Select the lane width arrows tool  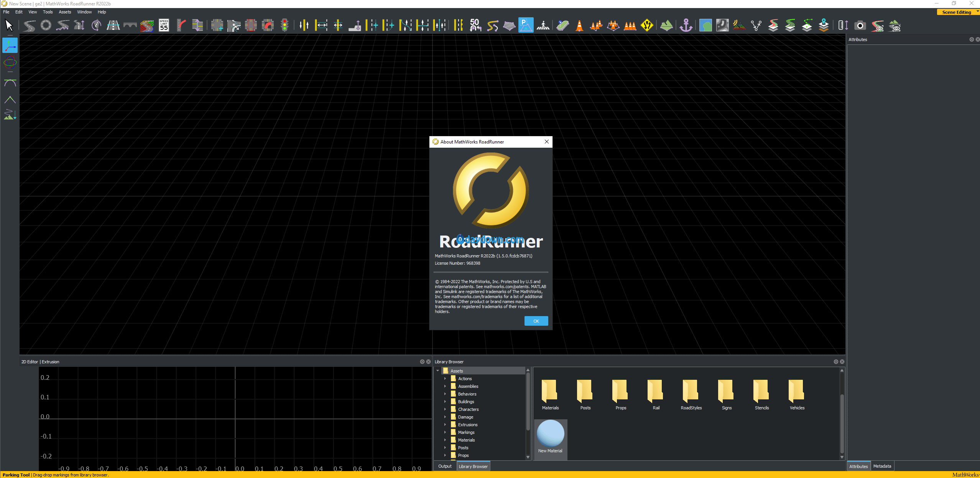(x=321, y=26)
